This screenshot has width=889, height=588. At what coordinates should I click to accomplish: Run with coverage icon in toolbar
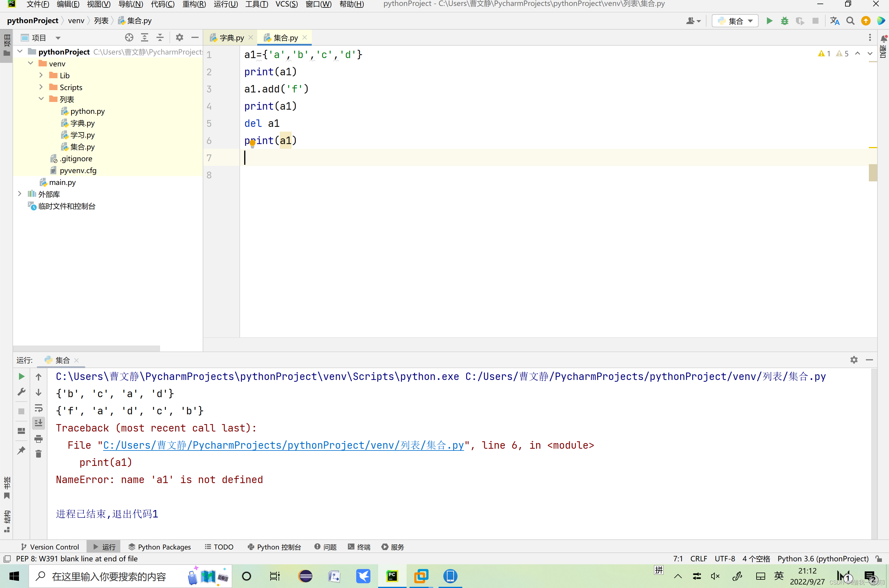click(x=800, y=21)
